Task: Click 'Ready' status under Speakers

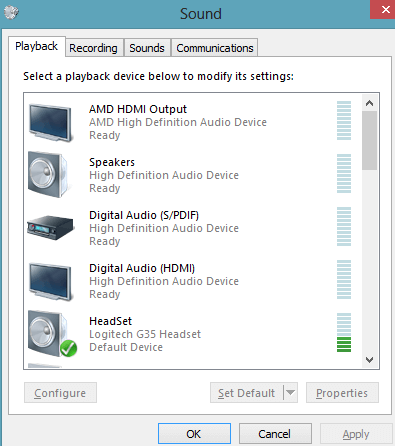Action: [x=105, y=188]
